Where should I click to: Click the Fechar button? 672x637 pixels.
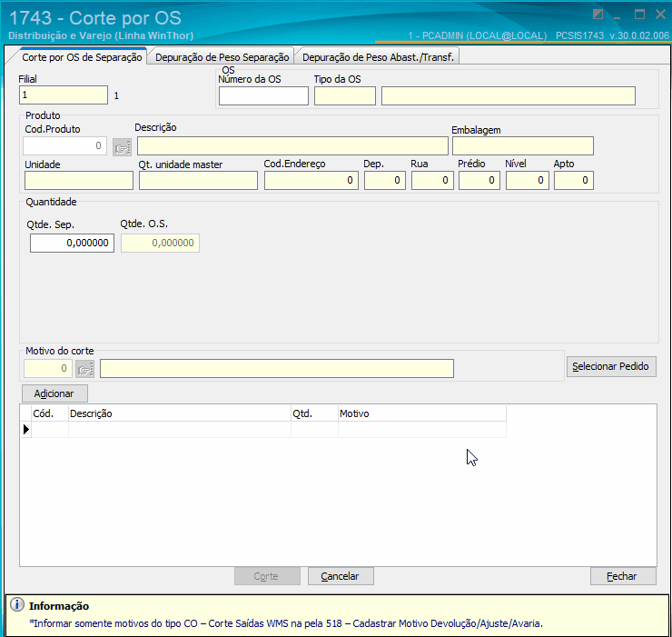click(x=623, y=576)
